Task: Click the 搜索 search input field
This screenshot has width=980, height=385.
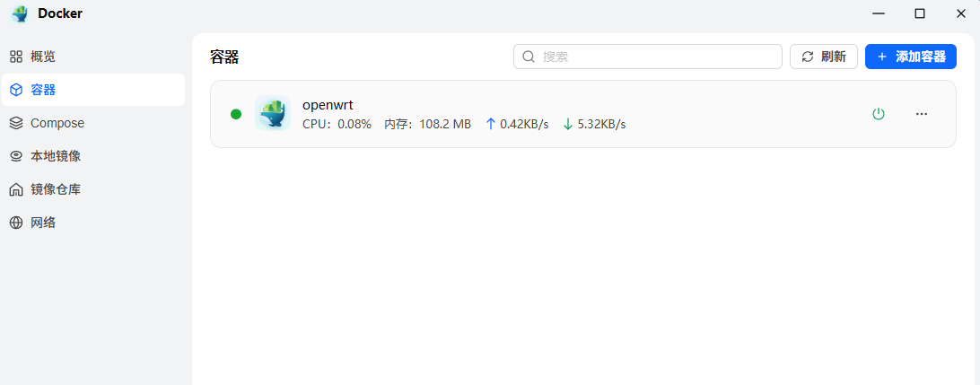Action: pyautogui.click(x=655, y=57)
